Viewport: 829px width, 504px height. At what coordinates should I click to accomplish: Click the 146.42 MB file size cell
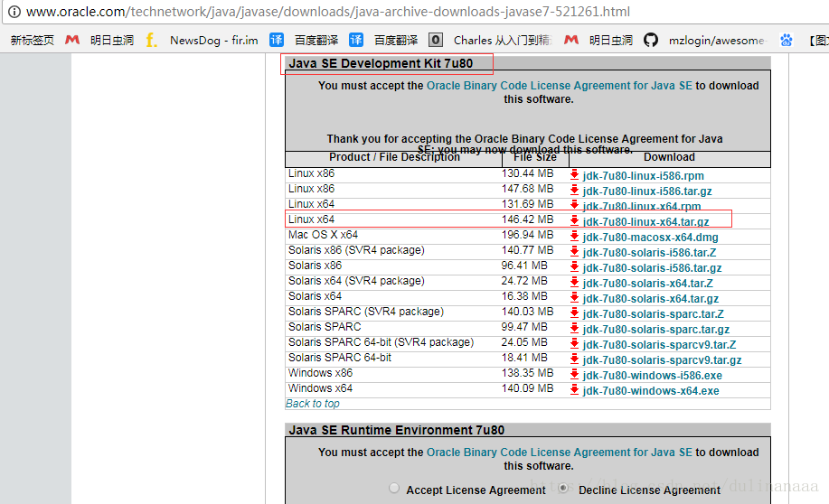528,219
